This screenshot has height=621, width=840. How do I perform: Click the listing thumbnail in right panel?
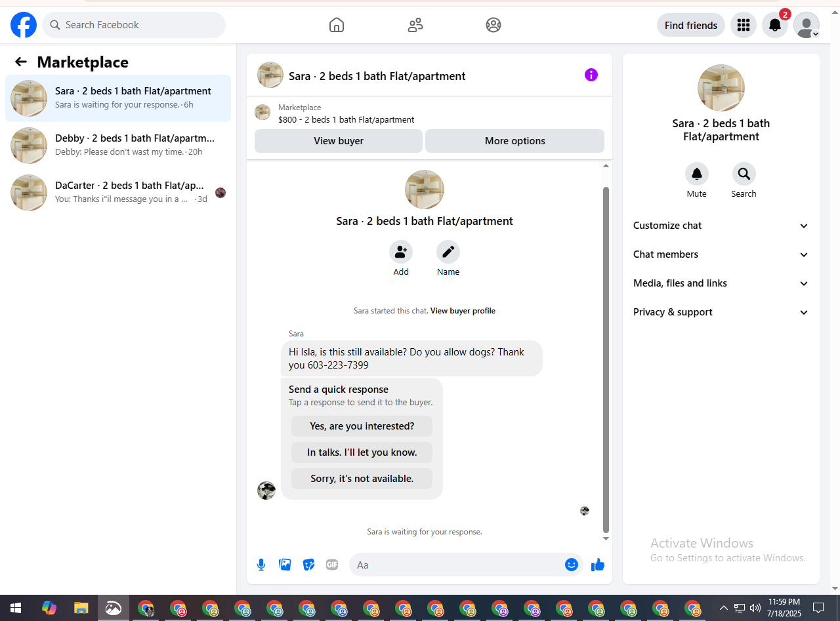(721, 88)
